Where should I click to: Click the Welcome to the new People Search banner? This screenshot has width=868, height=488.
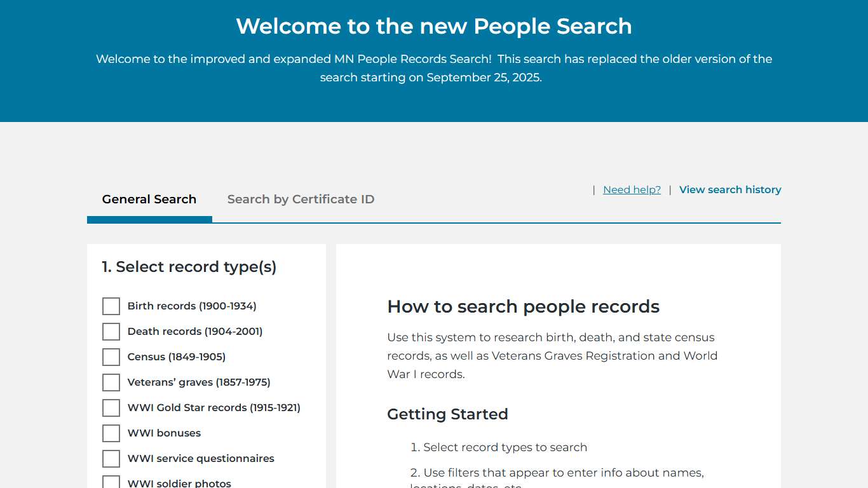(434, 26)
